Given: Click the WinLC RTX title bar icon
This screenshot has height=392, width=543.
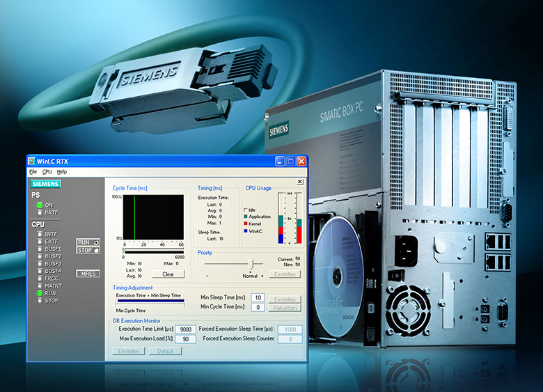Looking at the screenshot, I should (x=32, y=161).
